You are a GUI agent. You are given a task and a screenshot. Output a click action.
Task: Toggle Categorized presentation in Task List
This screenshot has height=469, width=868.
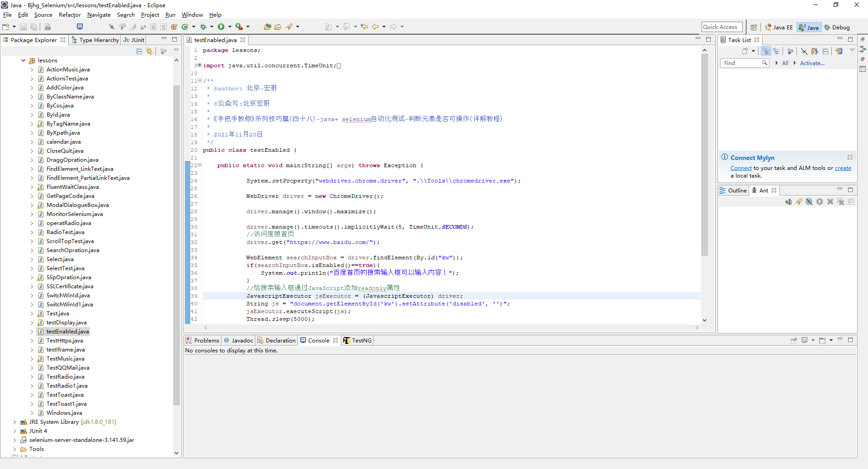[766, 52]
